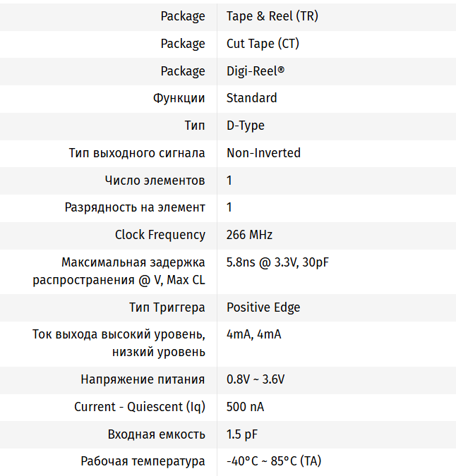
Task: Click the Current - Quiescent (Iq) label
Action: coord(140,407)
